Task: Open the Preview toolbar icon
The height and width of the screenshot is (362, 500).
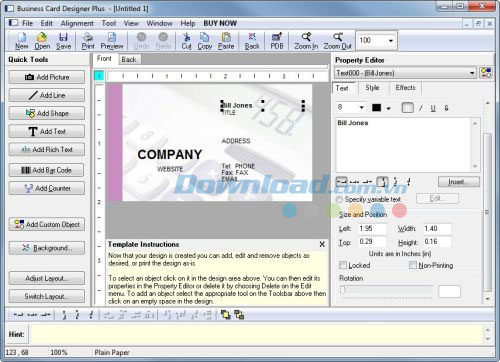Action: [112, 41]
